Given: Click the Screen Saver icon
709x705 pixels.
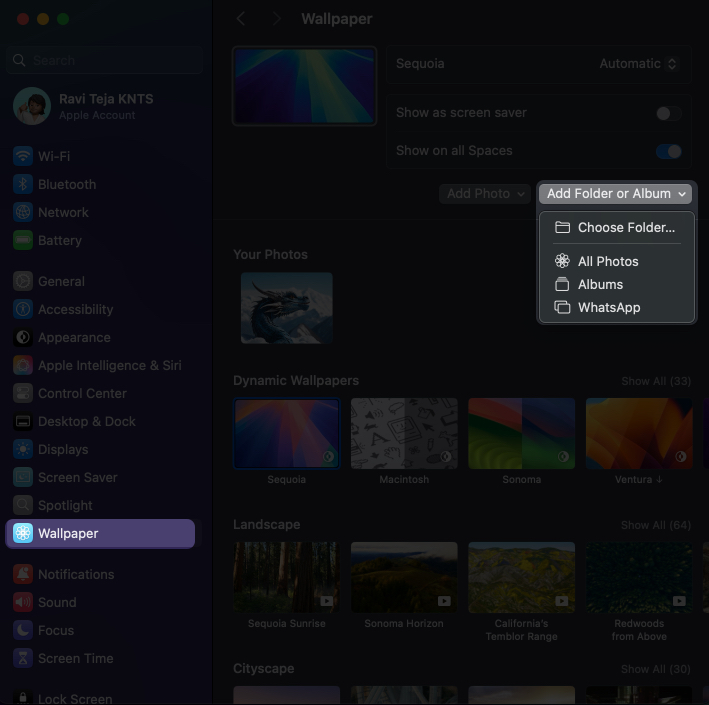Looking at the screenshot, I should (23, 478).
